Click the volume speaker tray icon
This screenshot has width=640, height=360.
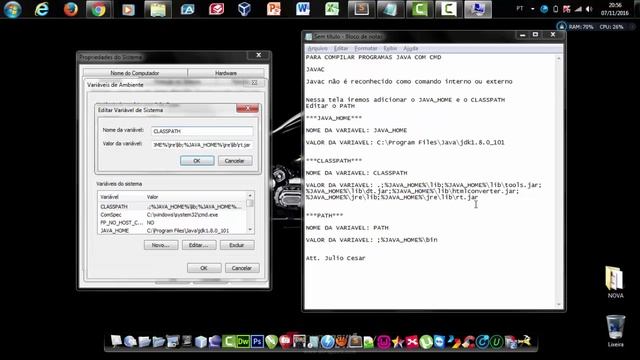[x=589, y=9]
